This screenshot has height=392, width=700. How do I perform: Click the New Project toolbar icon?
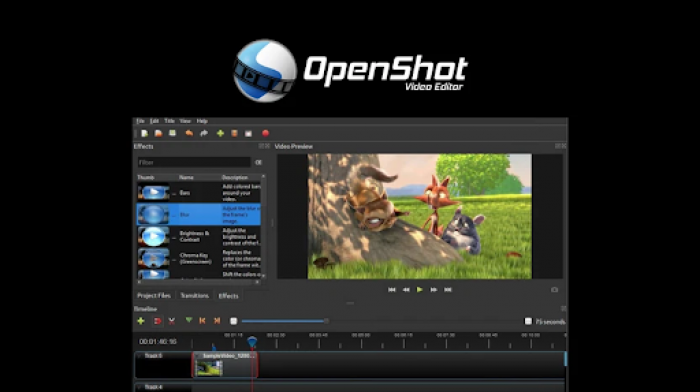(x=144, y=133)
